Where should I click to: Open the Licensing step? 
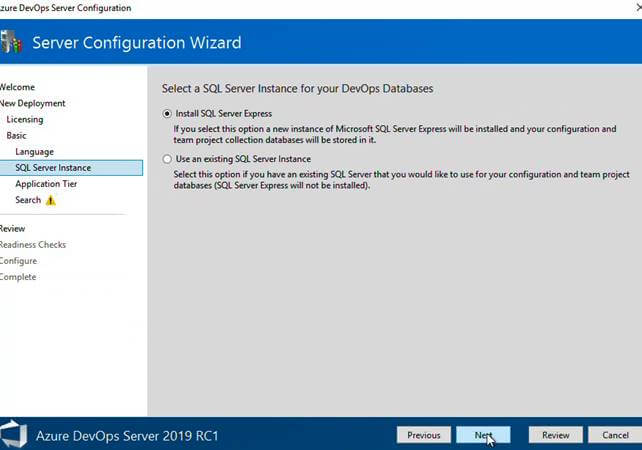click(25, 120)
